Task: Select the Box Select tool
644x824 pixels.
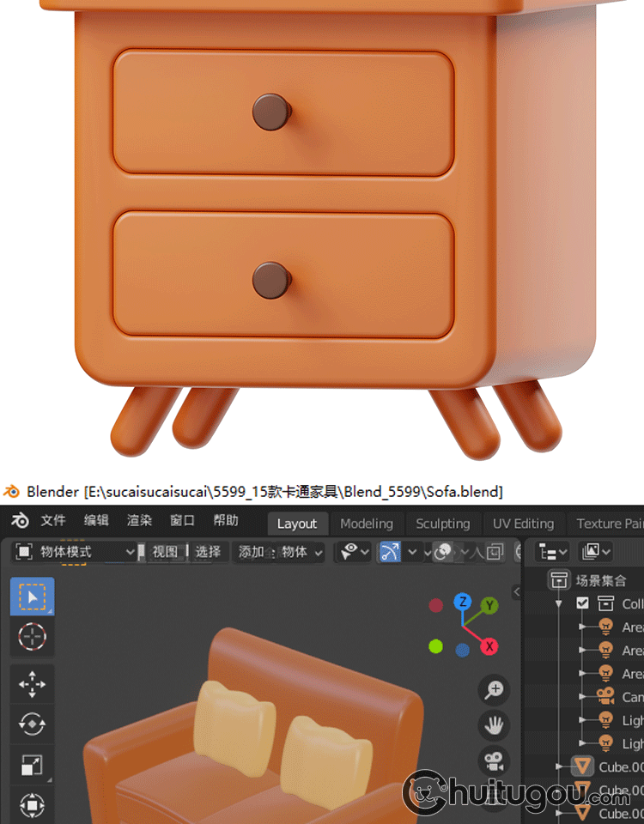Action: point(32,597)
